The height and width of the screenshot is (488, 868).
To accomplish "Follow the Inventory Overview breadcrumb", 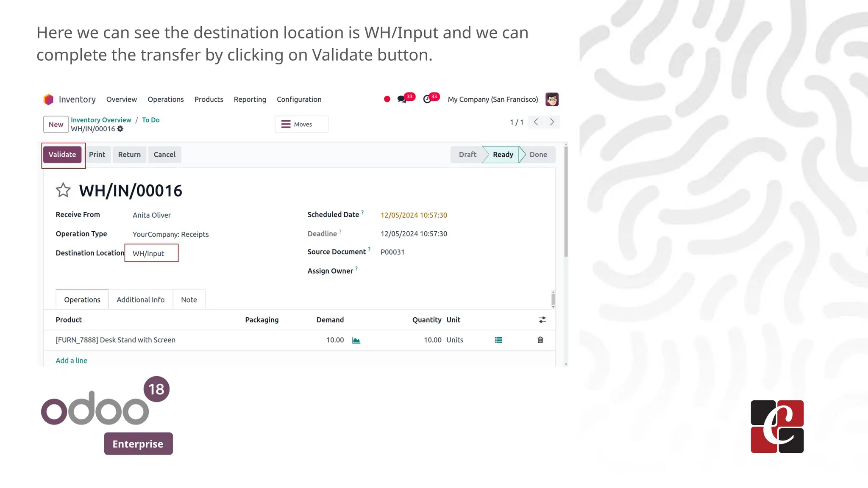I will coord(101,120).
